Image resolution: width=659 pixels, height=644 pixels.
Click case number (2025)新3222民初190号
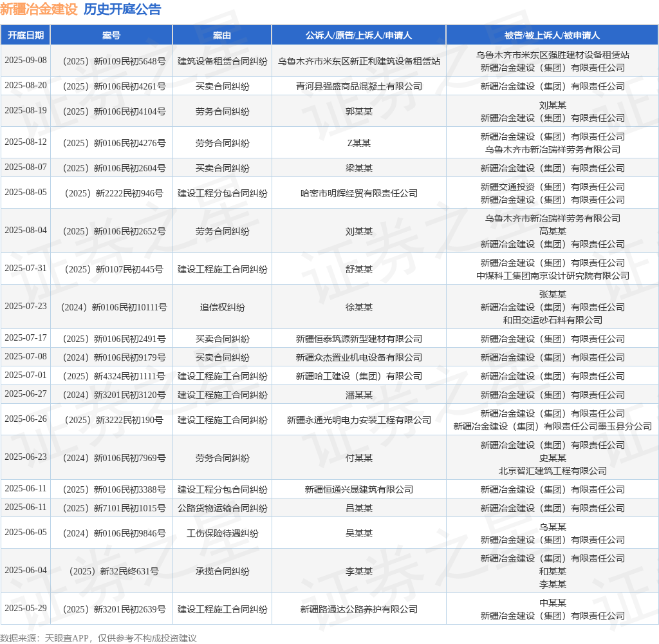[x=114, y=420]
